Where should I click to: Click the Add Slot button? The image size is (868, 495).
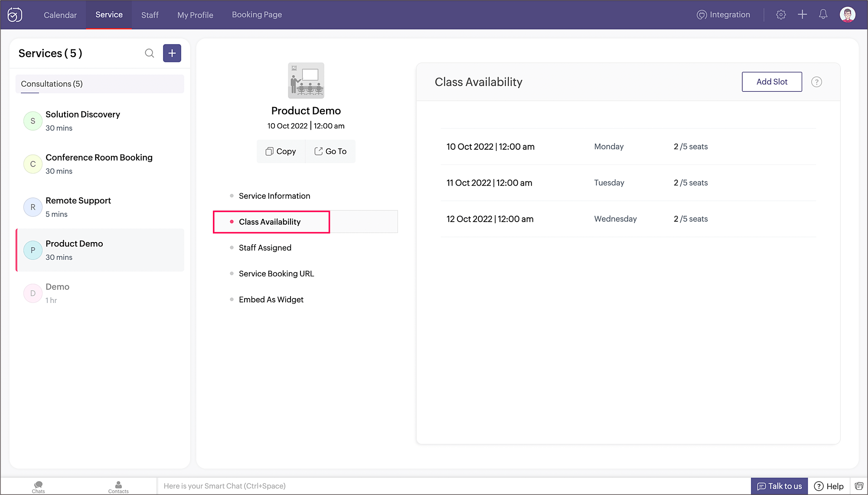click(x=772, y=82)
